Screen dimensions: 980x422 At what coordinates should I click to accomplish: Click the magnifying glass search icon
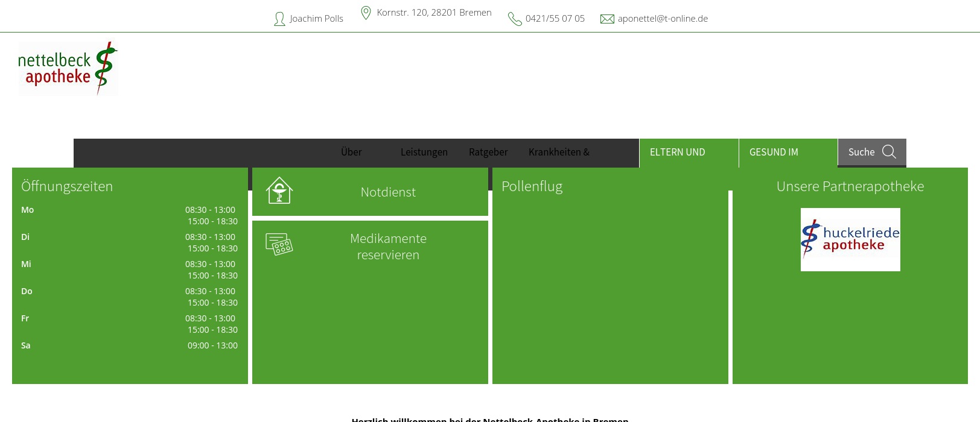(889, 152)
